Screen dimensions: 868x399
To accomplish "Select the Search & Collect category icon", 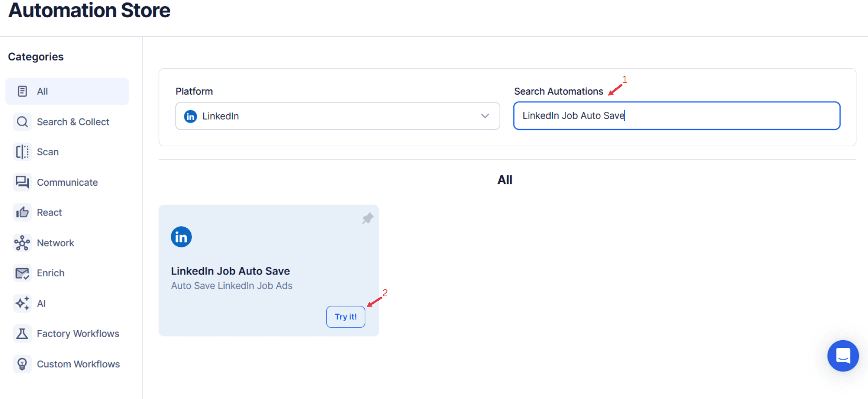I will point(22,121).
